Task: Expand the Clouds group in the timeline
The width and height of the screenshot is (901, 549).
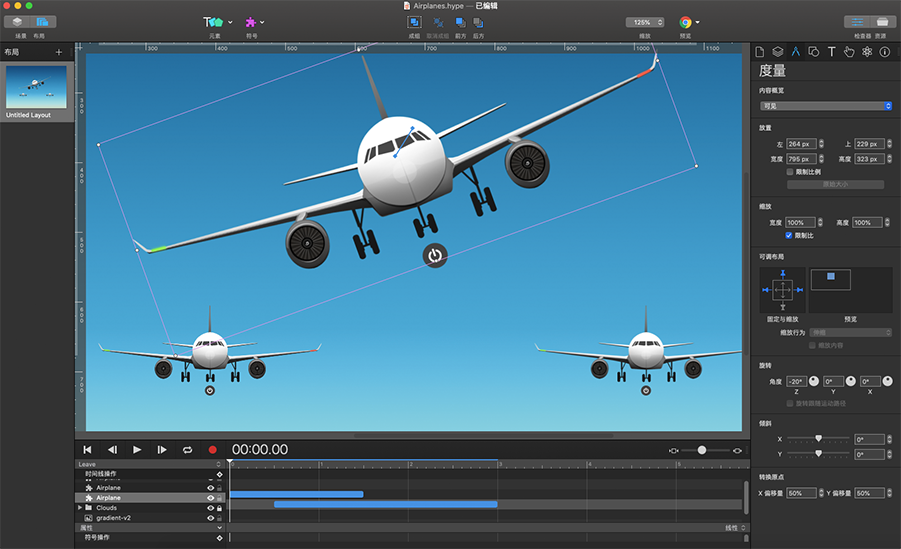Action: pyautogui.click(x=80, y=508)
